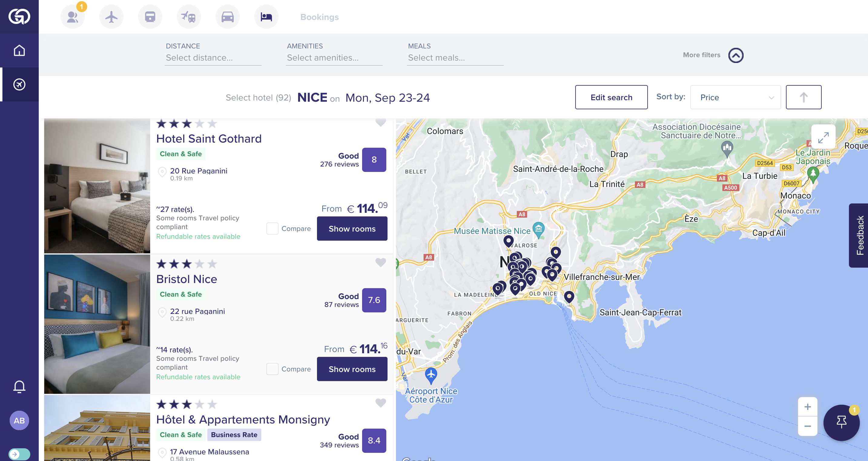
Task: Favorite Bristol Nice with heart icon
Action: [381, 262]
